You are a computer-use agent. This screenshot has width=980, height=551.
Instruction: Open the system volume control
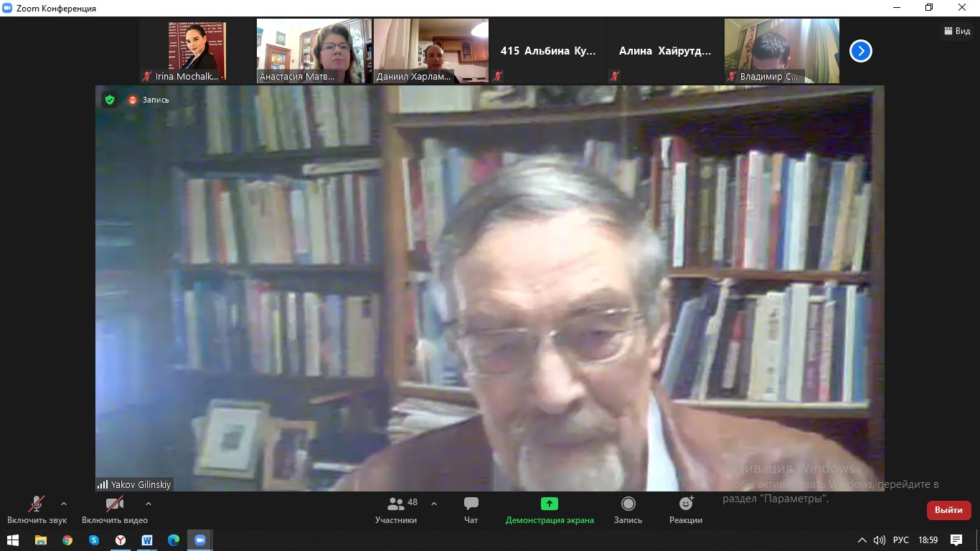(x=880, y=540)
